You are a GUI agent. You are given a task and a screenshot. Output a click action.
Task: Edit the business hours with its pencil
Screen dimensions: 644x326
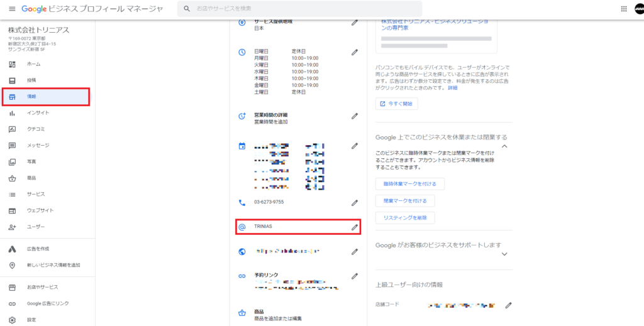click(x=355, y=52)
